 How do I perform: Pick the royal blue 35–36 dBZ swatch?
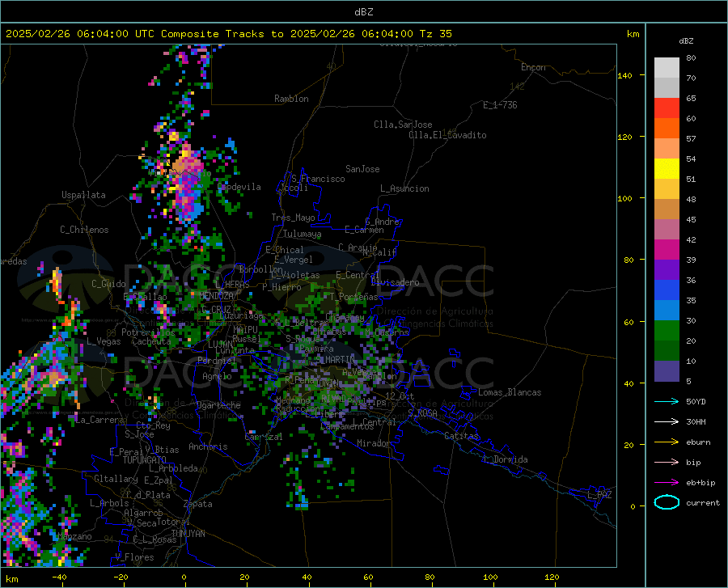pos(667,290)
